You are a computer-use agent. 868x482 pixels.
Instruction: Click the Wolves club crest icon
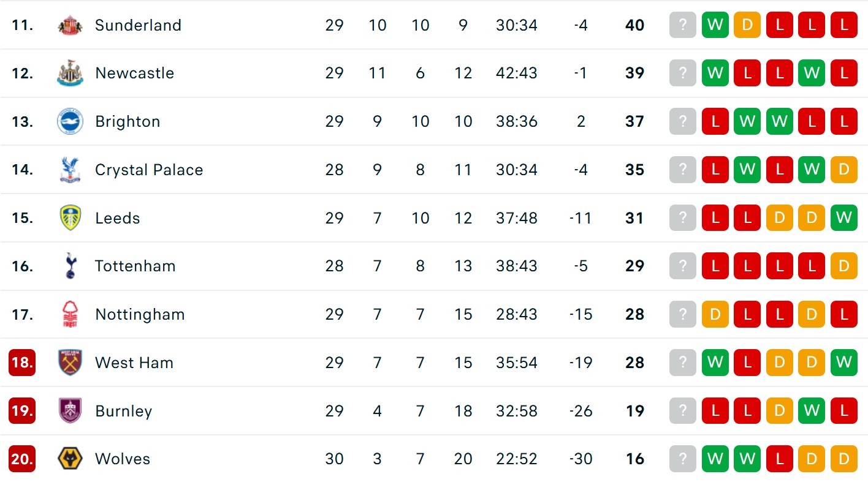[x=70, y=459]
